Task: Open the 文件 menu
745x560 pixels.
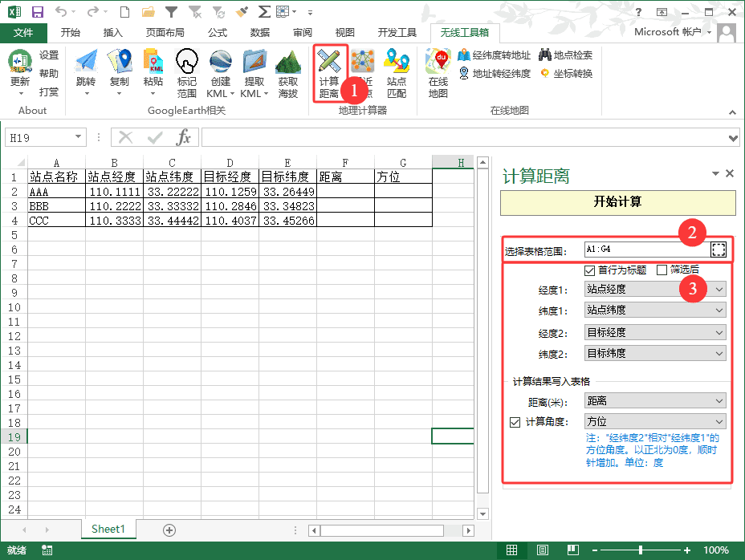Action: pos(23,33)
